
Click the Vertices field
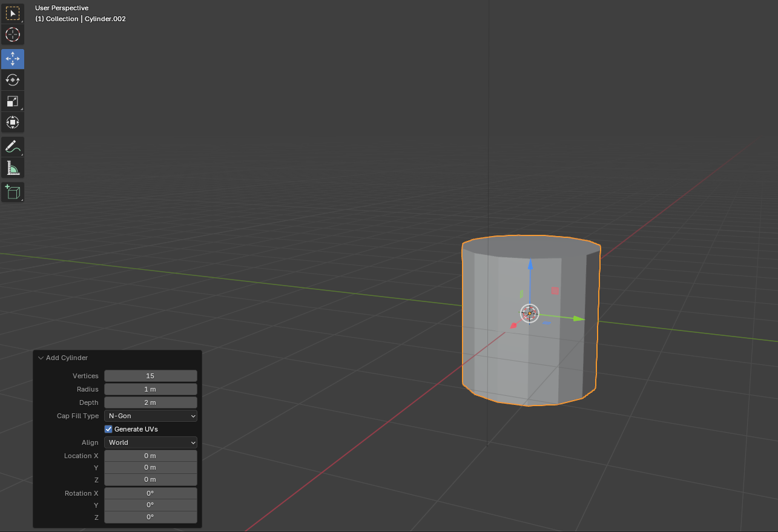[151, 376]
